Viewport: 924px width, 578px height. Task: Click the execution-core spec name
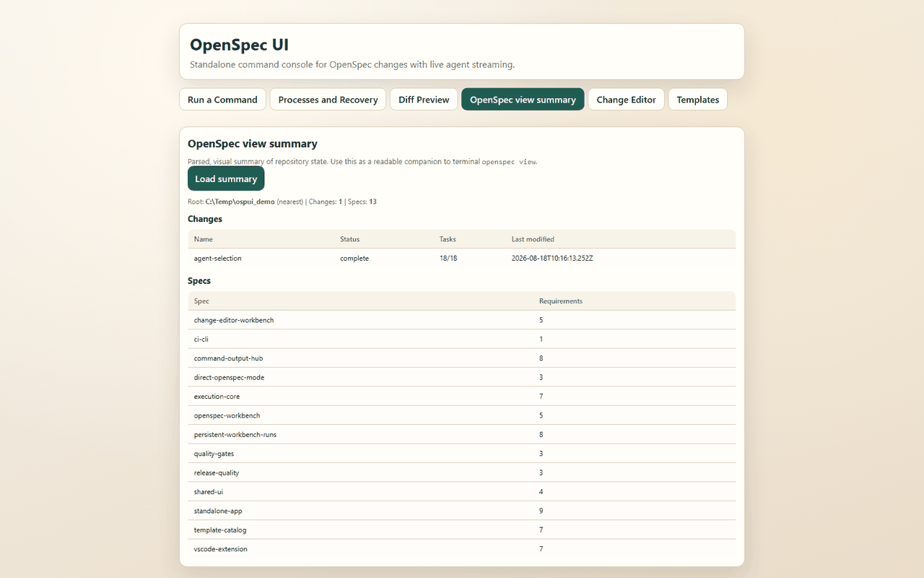(x=217, y=397)
